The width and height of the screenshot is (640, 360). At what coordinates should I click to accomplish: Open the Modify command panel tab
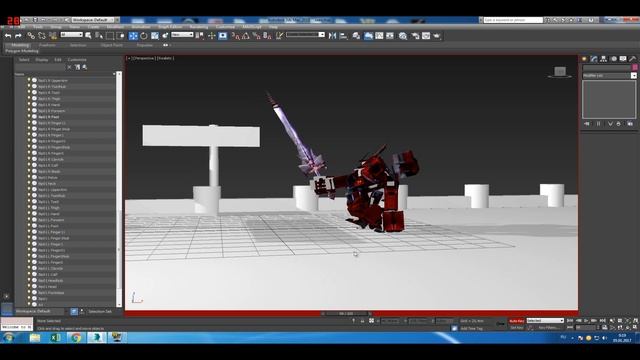tap(594, 59)
